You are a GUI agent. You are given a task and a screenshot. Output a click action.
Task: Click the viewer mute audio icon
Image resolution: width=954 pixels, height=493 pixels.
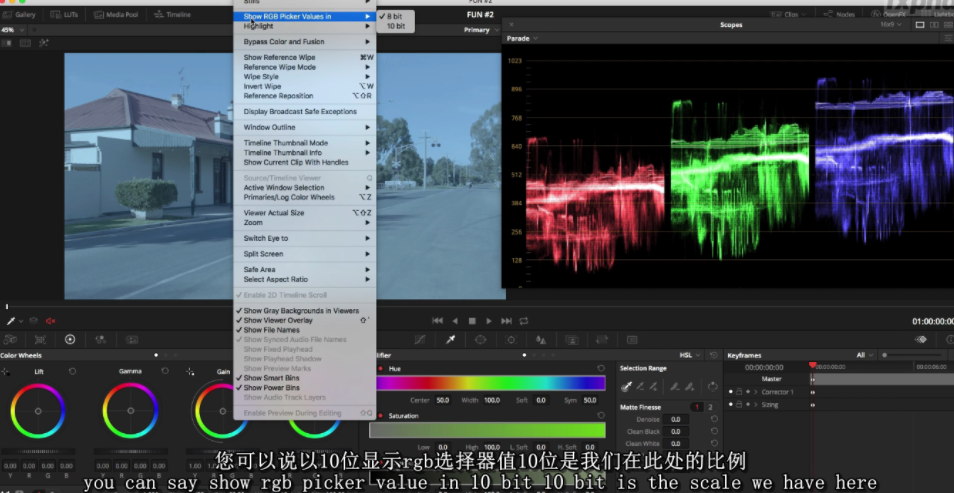tap(50, 321)
